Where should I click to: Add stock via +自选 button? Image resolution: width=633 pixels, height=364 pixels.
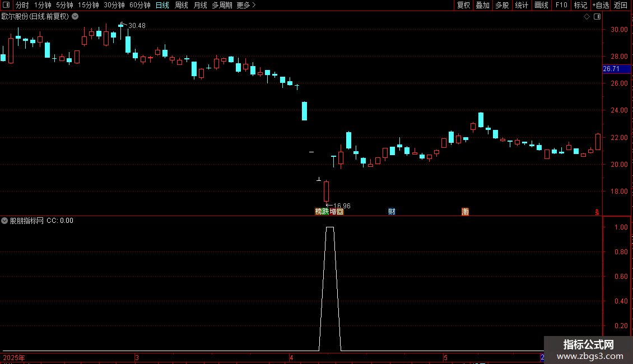click(x=601, y=5)
